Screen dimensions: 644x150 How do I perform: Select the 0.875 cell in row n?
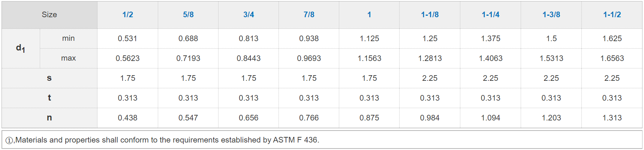[369, 118]
